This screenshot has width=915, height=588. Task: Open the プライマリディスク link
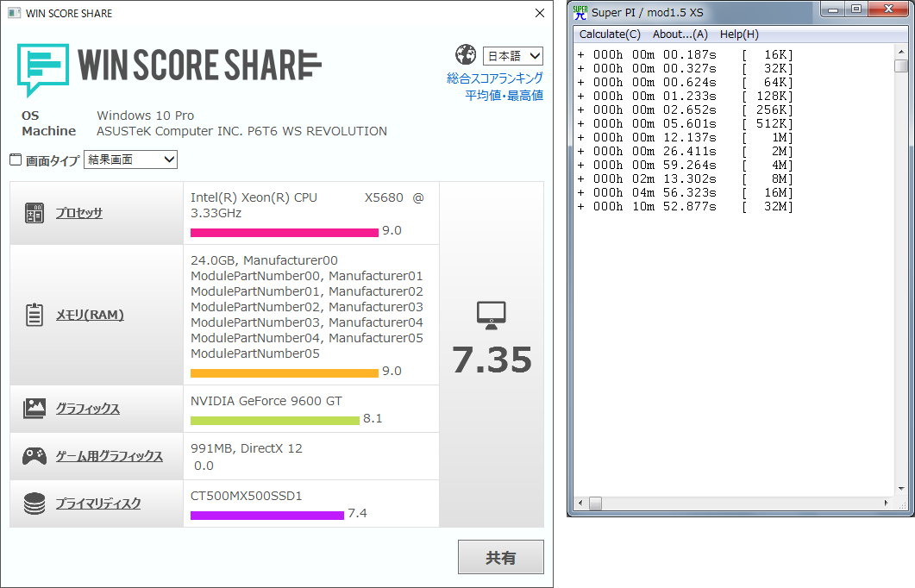pyautogui.click(x=98, y=504)
